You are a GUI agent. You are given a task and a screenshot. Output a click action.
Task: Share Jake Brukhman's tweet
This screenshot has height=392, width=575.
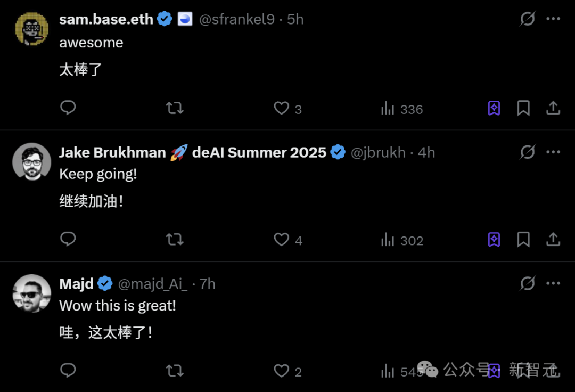(553, 240)
